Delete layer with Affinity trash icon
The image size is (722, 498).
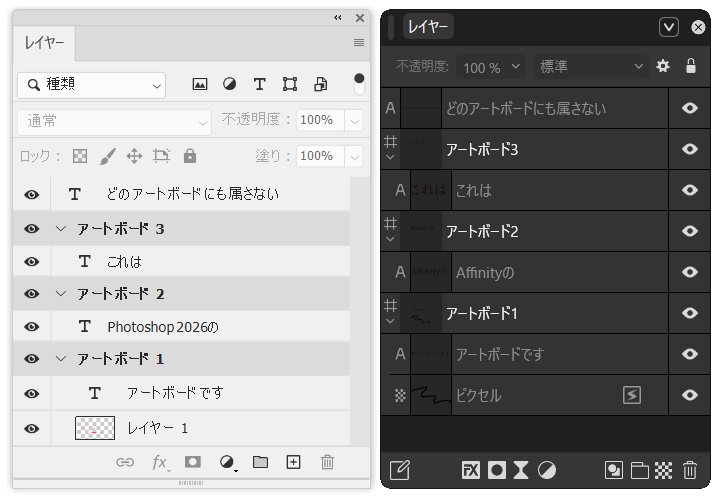(690, 469)
